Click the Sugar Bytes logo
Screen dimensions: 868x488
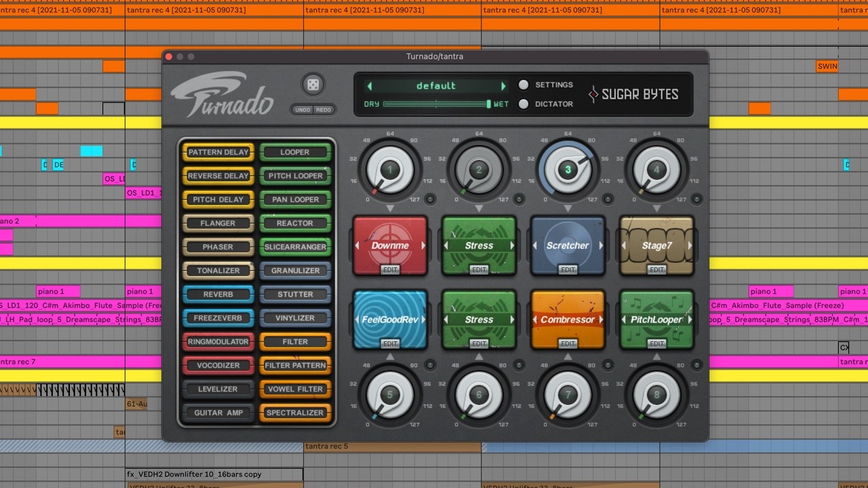pos(633,94)
